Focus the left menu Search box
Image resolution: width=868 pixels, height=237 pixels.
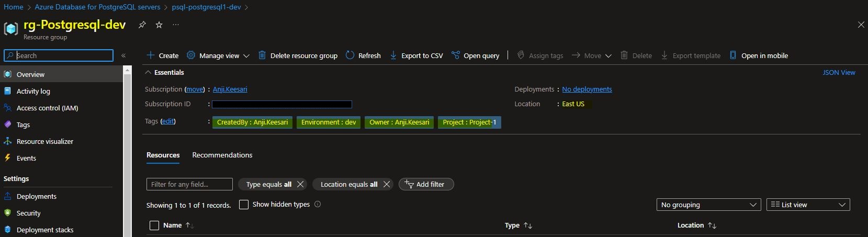(x=59, y=55)
